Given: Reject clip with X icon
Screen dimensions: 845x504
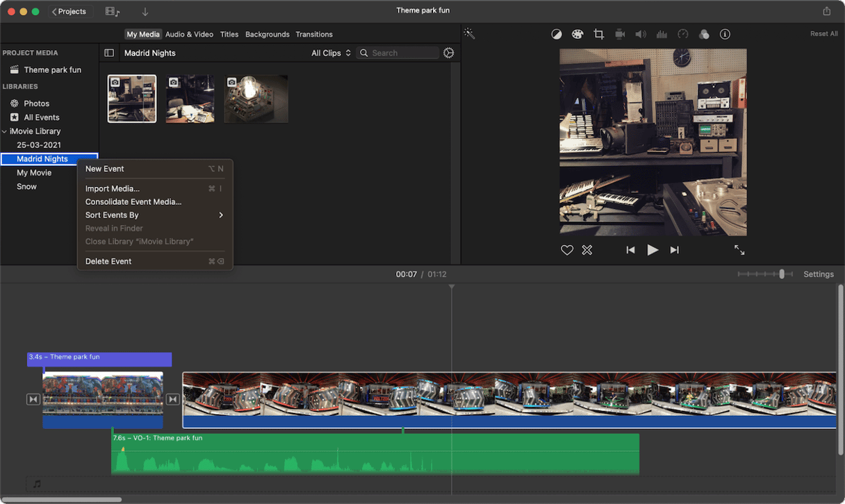Looking at the screenshot, I should pos(587,250).
